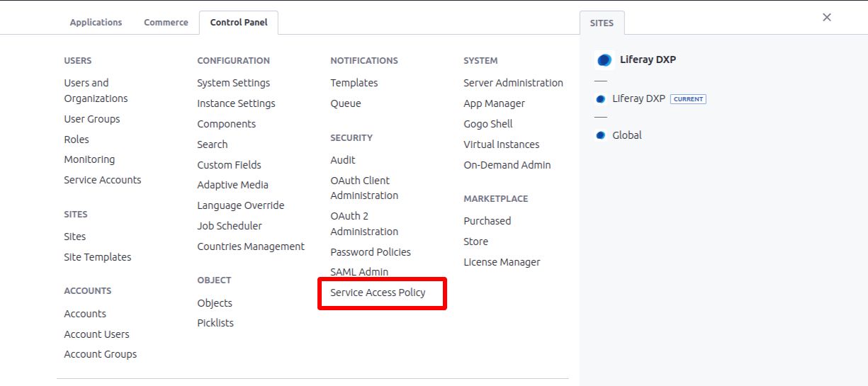The image size is (868, 386).
Task: Click the NOTIFICATIONS section heading
Action: (364, 61)
